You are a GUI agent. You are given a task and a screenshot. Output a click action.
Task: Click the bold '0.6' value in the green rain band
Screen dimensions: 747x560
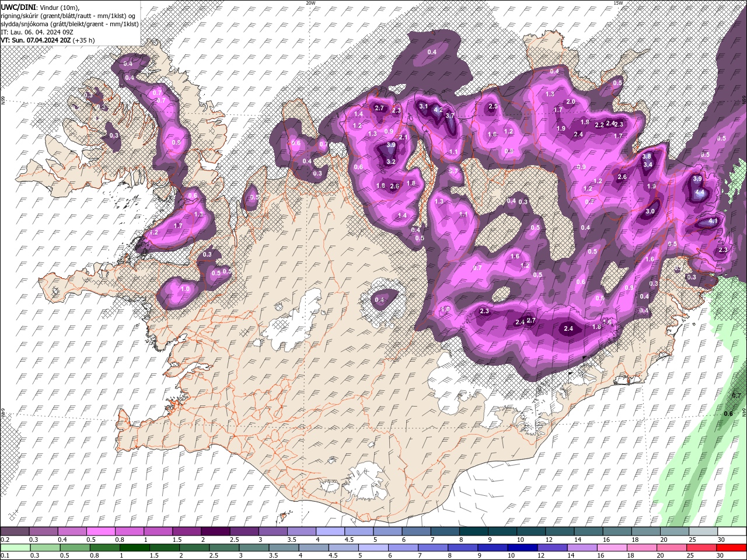(728, 414)
